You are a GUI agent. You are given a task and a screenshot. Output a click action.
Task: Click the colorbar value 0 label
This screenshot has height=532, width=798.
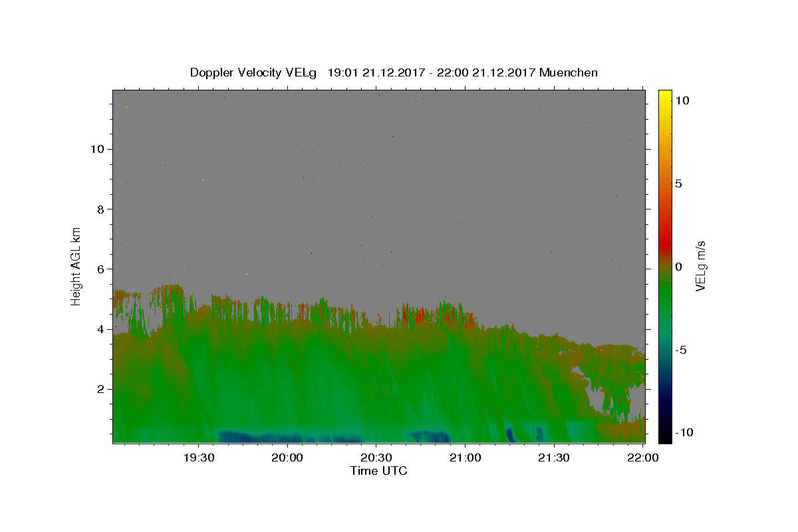(679, 267)
